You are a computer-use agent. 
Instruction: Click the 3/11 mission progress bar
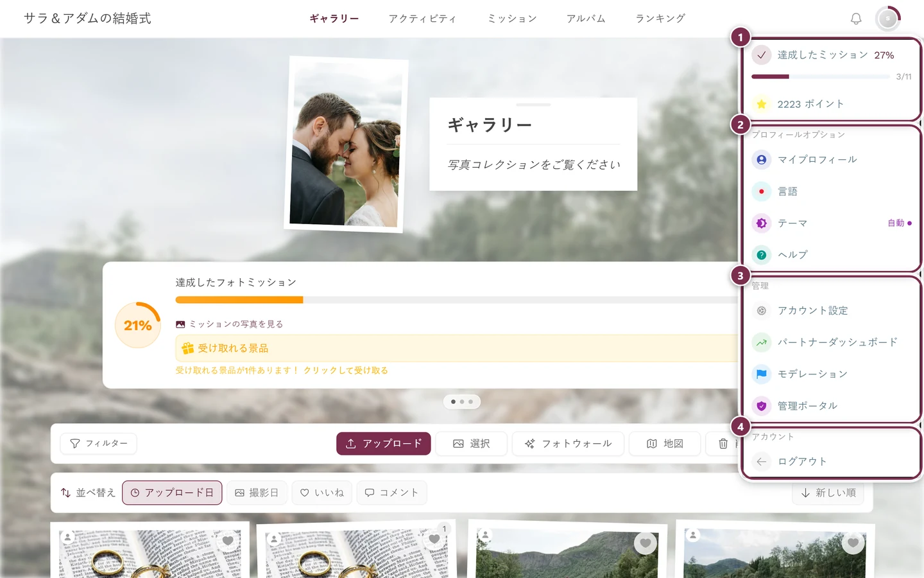coord(820,76)
